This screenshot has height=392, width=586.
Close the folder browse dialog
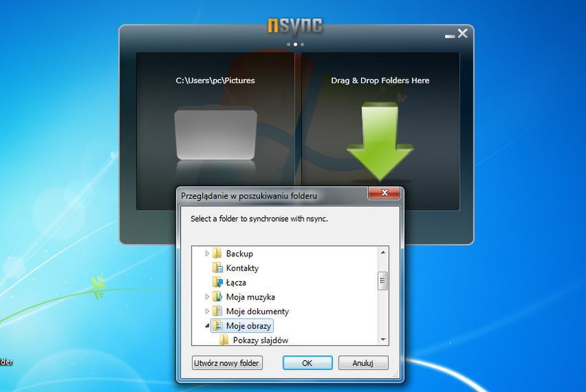click(384, 193)
